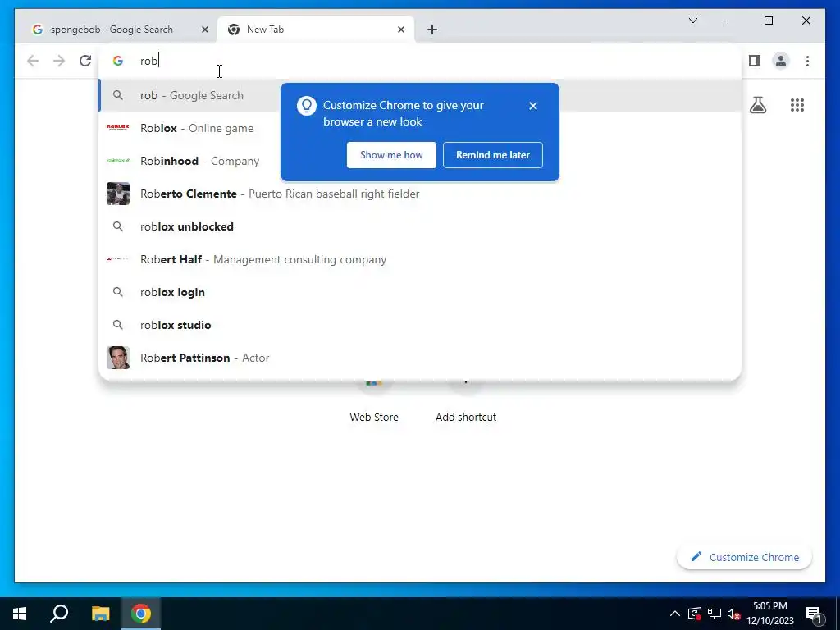Open the Chrome Labs flask icon
The image size is (840, 630).
pyautogui.click(x=757, y=105)
